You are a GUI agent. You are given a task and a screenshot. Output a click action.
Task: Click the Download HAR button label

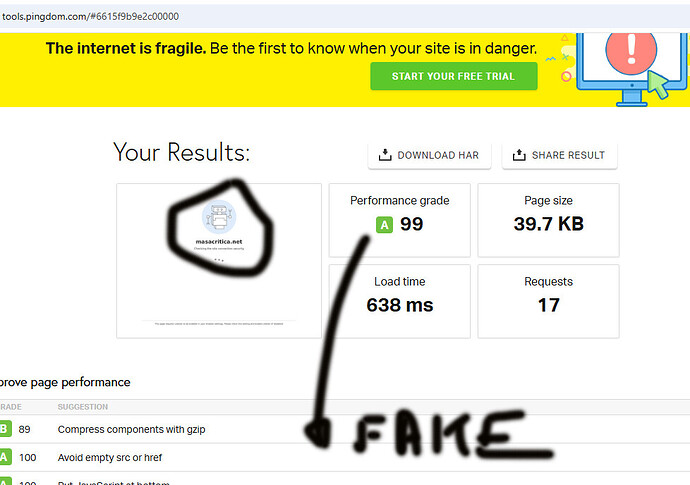pyautogui.click(x=438, y=155)
